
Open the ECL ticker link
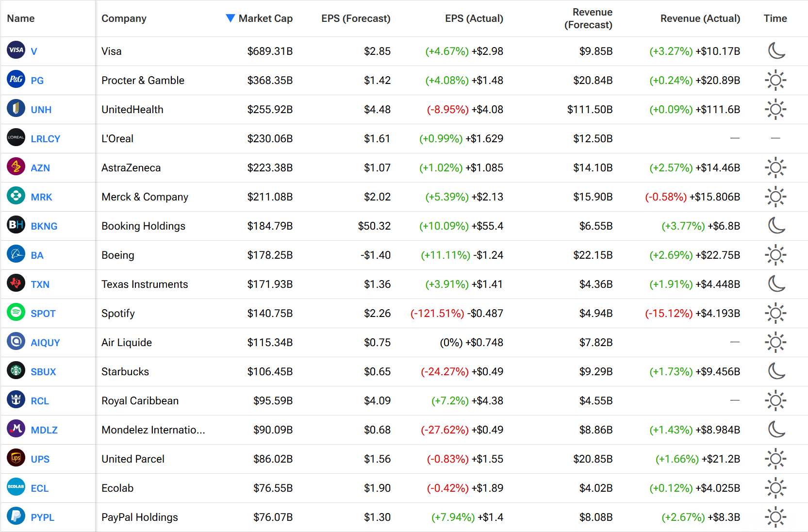[40, 488]
